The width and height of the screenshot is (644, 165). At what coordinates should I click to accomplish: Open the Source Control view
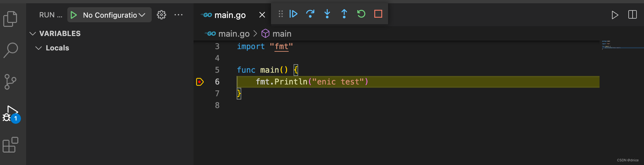point(10,82)
